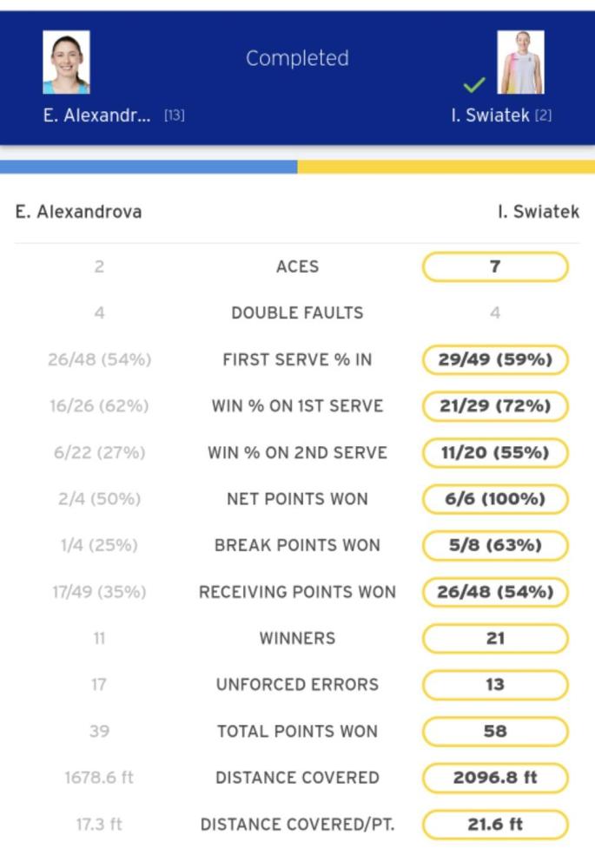Click the 11/20 (55%) second serve pill
Screen dimensions: 595x868
click(x=495, y=453)
